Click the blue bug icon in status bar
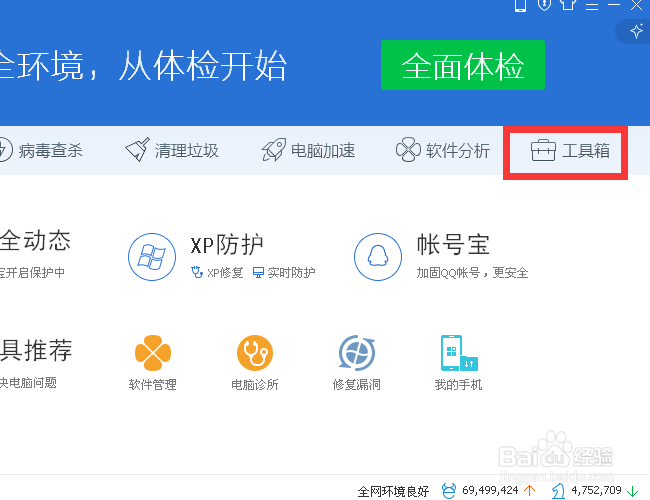 click(449, 491)
